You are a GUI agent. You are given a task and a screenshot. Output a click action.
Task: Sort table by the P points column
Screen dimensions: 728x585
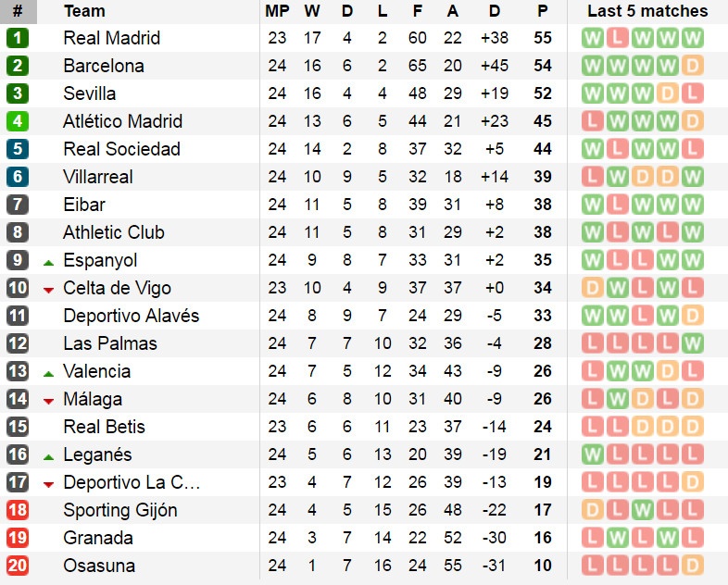(542, 11)
